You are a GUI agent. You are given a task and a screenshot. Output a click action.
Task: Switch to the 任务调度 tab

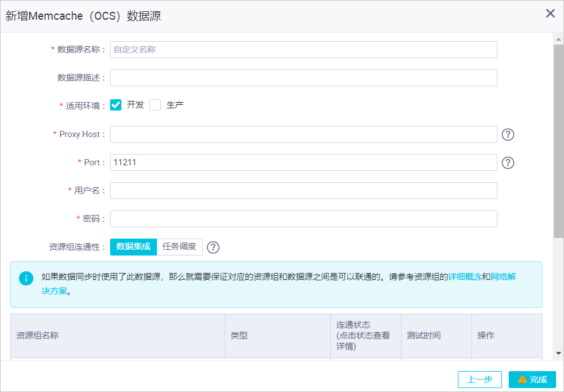pos(180,247)
